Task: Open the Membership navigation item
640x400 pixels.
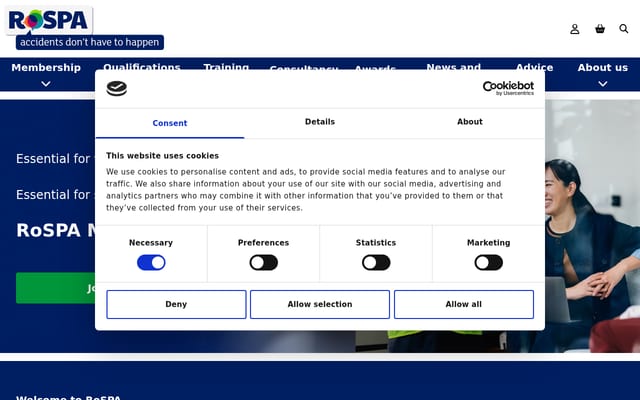Action: pos(46,68)
